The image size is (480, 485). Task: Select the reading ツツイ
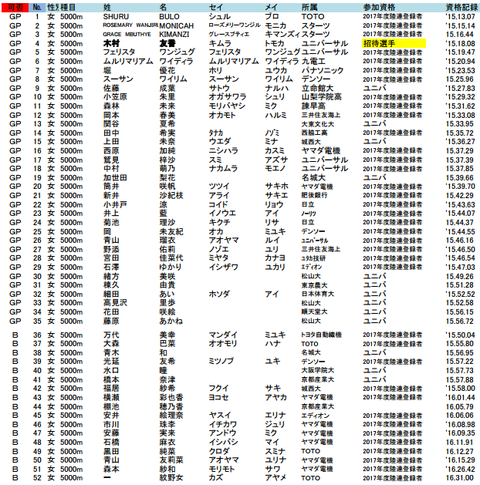[219, 186]
